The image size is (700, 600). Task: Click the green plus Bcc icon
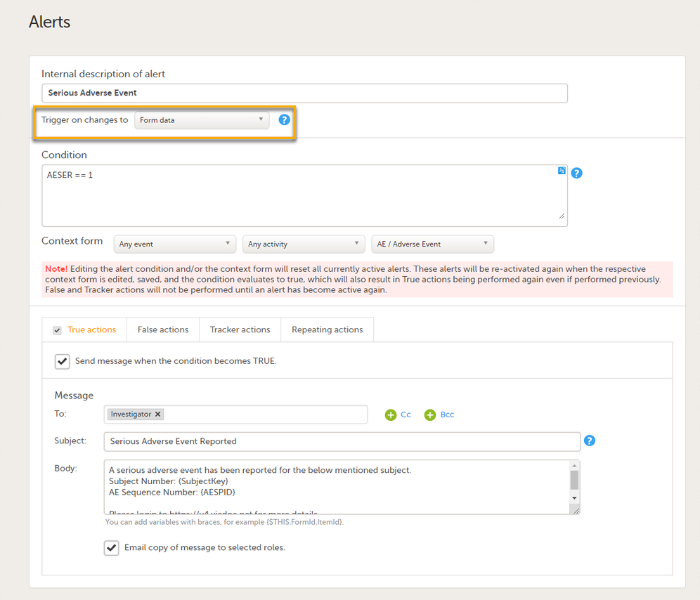pos(430,415)
